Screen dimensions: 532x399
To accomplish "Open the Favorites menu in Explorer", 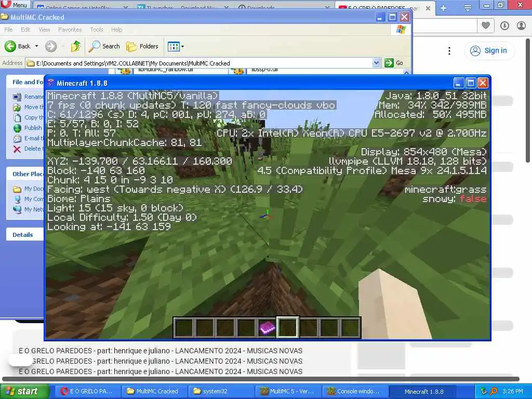I will pos(70,30).
